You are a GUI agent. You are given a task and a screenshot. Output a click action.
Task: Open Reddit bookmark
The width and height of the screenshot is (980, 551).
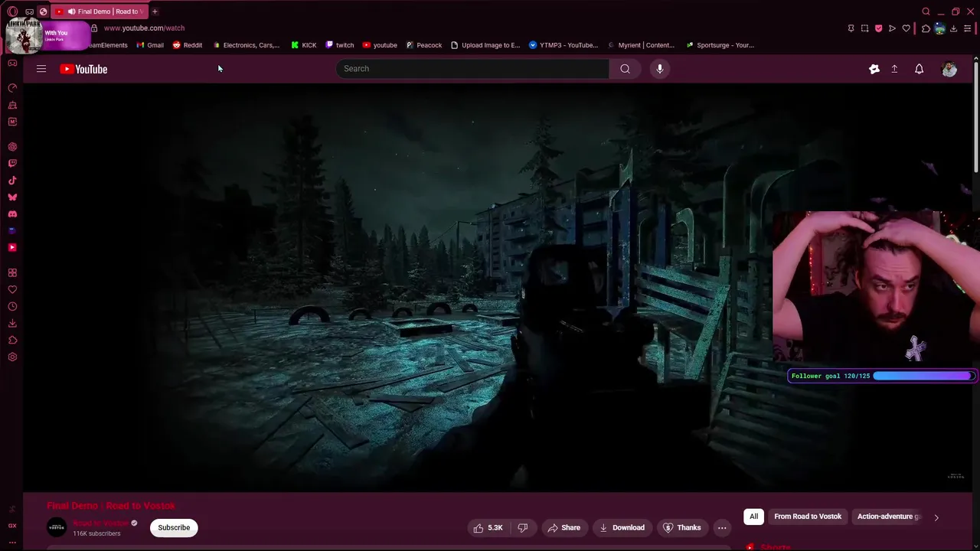[x=188, y=45]
